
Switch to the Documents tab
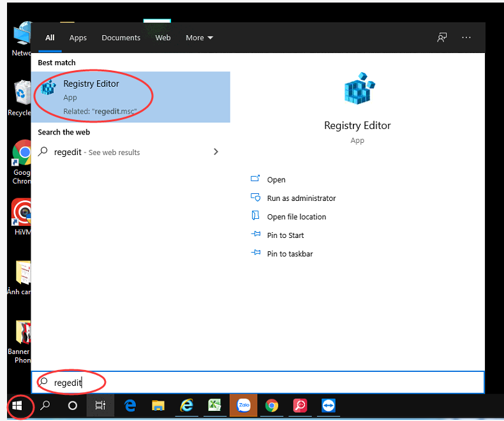121,38
